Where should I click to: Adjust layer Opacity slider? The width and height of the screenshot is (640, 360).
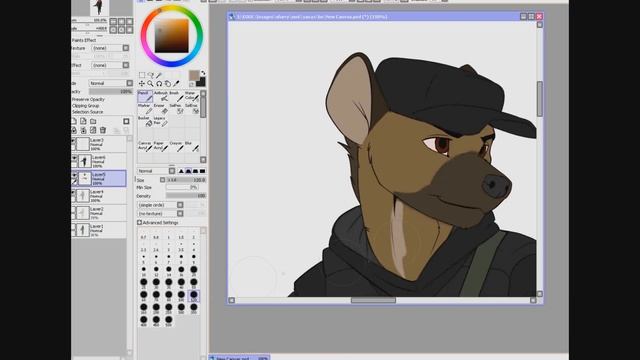point(111,92)
